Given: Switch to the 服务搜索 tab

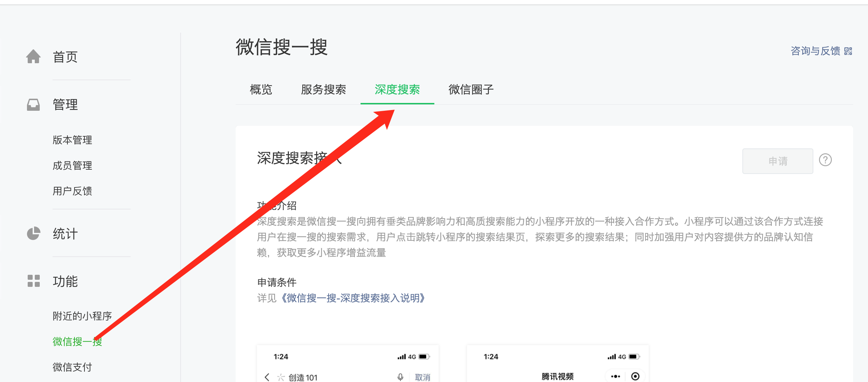Looking at the screenshot, I should click(323, 89).
